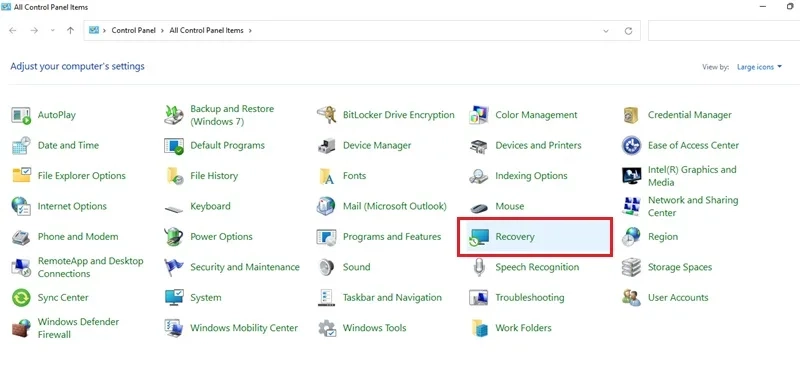Click the Forward navigation arrow

click(34, 31)
